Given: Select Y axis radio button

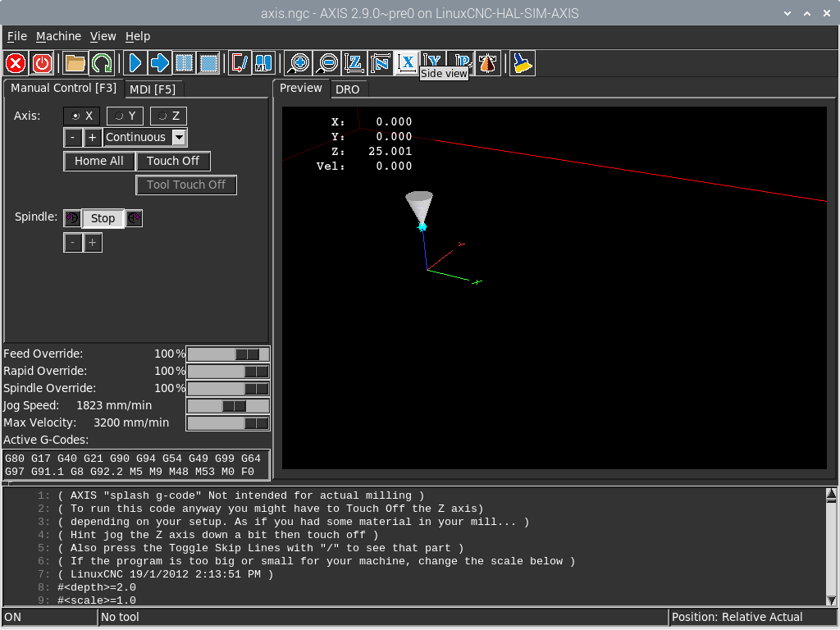Looking at the screenshot, I should tap(125, 116).
